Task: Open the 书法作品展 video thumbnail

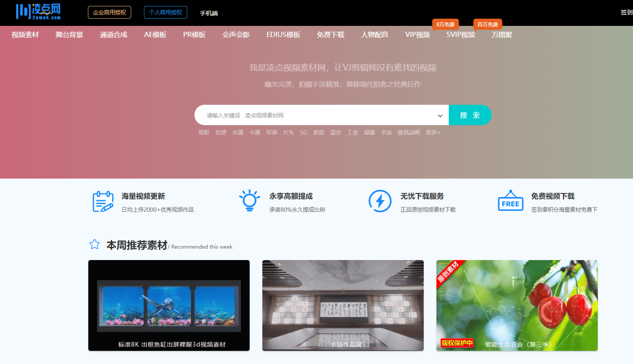Action: point(343,305)
